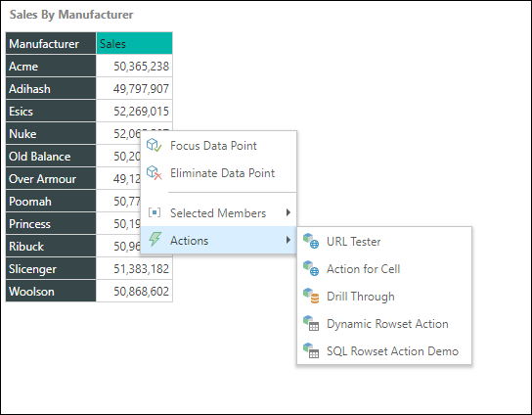
Task: Expand the Selected Members submenu arrow
Action: click(x=288, y=212)
